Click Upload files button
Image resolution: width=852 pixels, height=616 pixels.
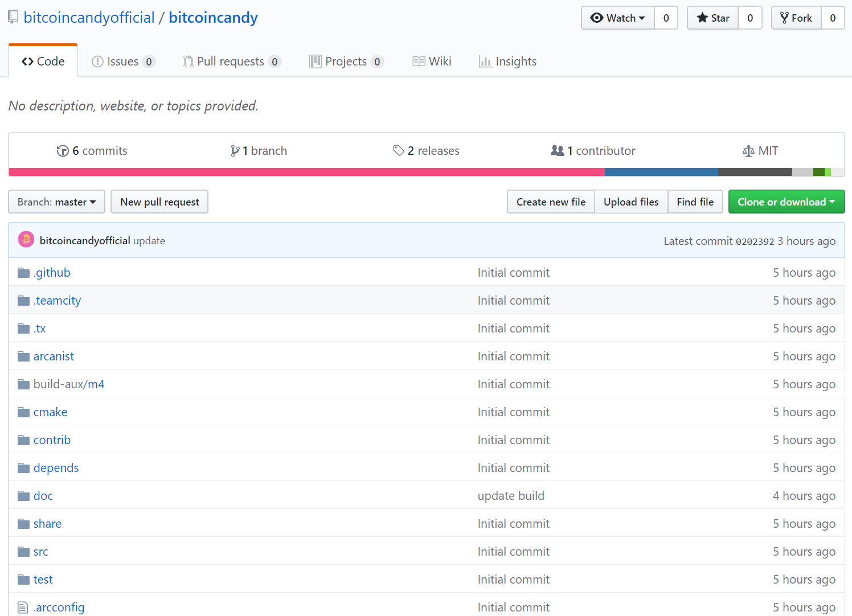pyautogui.click(x=631, y=202)
